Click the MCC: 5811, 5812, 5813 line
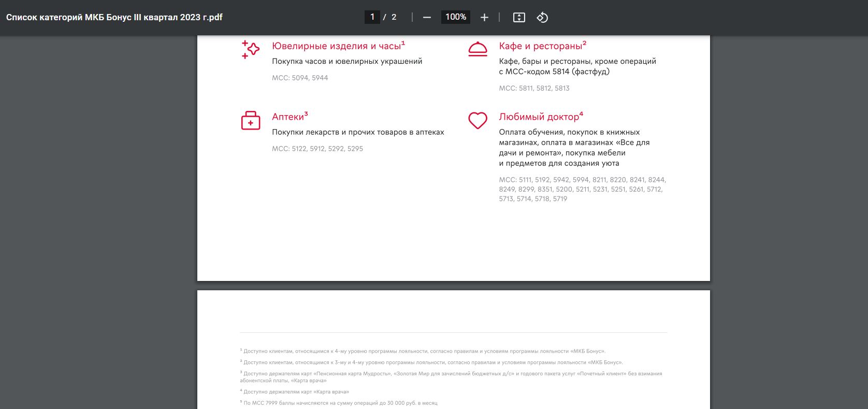The height and width of the screenshot is (409, 868). (x=534, y=88)
